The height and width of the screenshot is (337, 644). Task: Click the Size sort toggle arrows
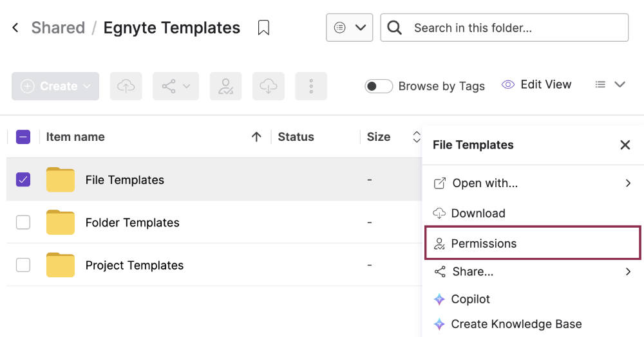click(x=417, y=137)
